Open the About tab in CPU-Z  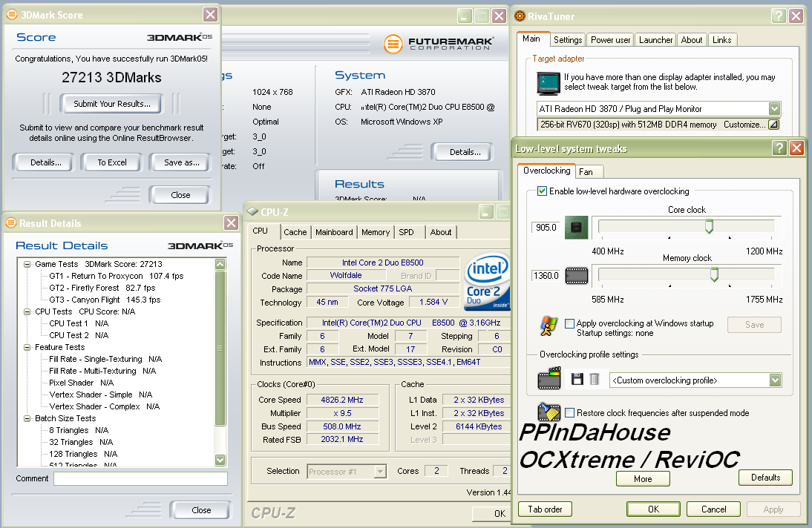pyautogui.click(x=441, y=232)
